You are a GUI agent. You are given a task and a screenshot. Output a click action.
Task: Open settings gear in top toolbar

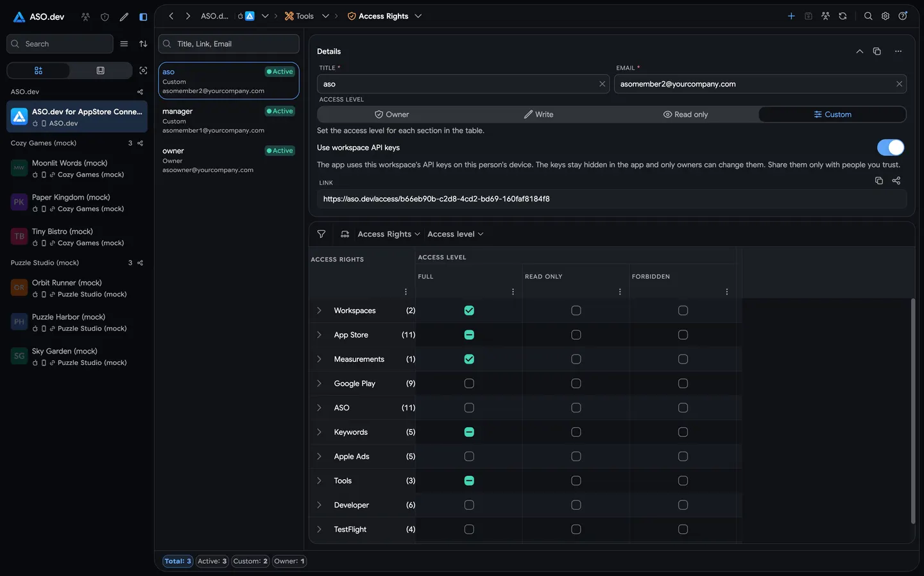[886, 16]
